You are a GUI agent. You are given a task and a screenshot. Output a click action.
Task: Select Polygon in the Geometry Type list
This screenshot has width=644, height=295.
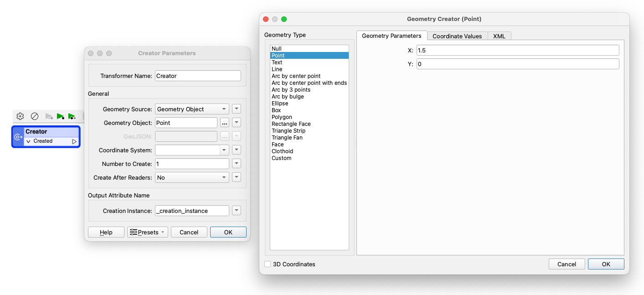282,117
